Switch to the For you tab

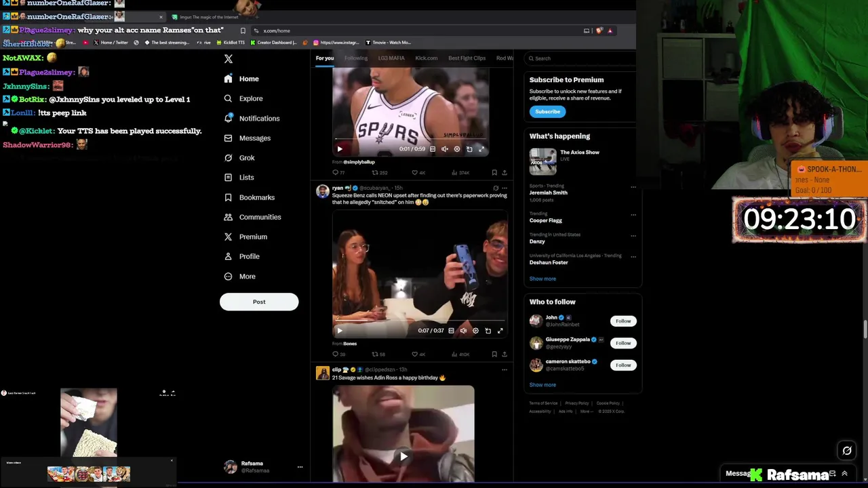click(325, 58)
